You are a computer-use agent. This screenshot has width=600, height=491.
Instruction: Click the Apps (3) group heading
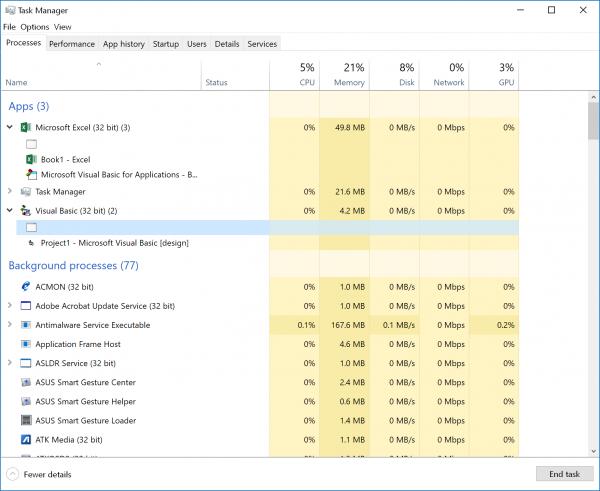(x=29, y=106)
